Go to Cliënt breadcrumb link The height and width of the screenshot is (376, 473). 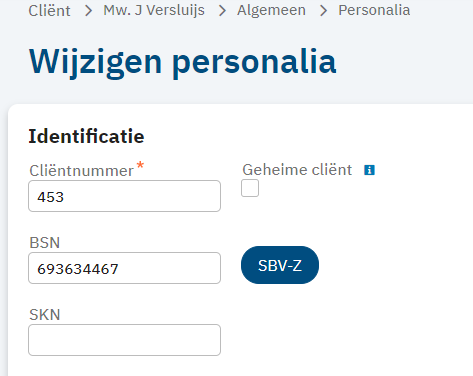tap(49, 10)
